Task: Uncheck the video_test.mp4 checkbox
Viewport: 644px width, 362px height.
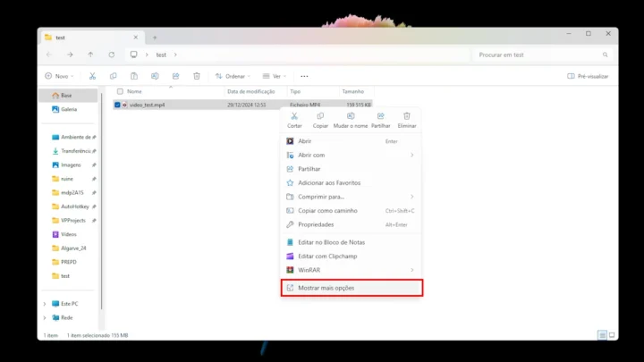Action: [117, 105]
